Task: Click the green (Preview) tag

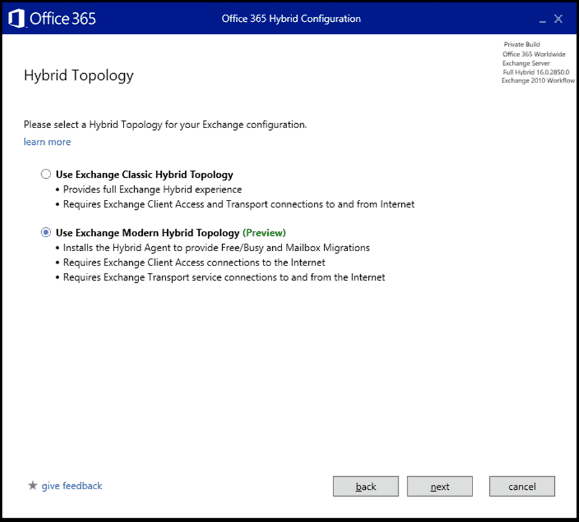Action: 264,233
